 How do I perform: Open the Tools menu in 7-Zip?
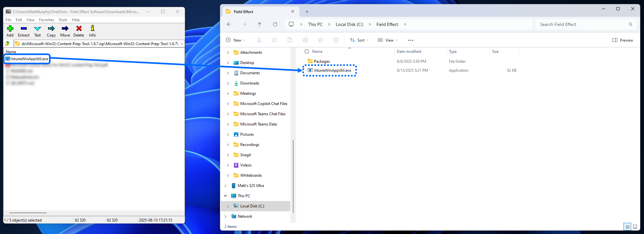pos(63,20)
